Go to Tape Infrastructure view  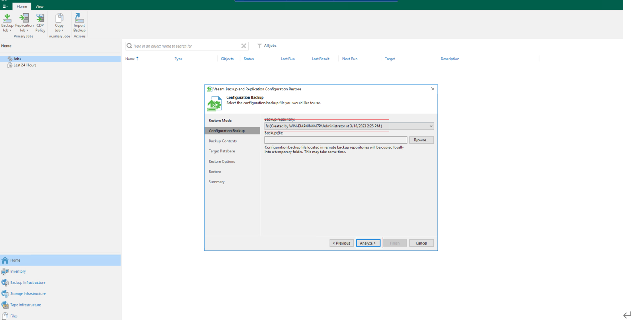click(x=25, y=305)
